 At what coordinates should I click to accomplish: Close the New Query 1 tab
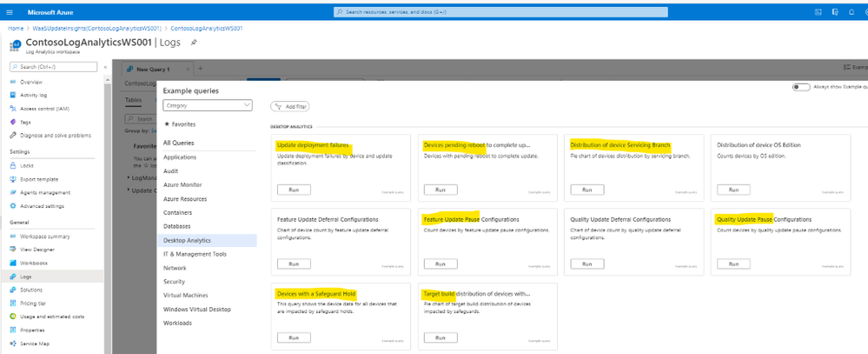coord(188,69)
